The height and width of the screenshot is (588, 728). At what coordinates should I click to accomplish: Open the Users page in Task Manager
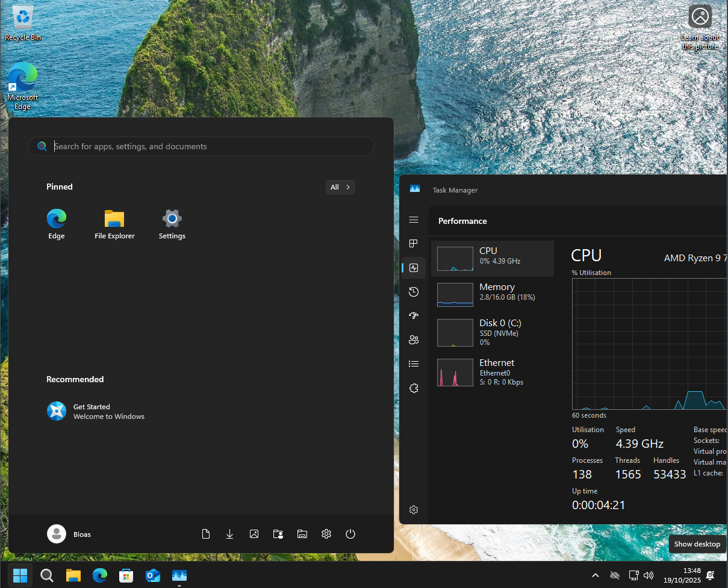pos(413,340)
